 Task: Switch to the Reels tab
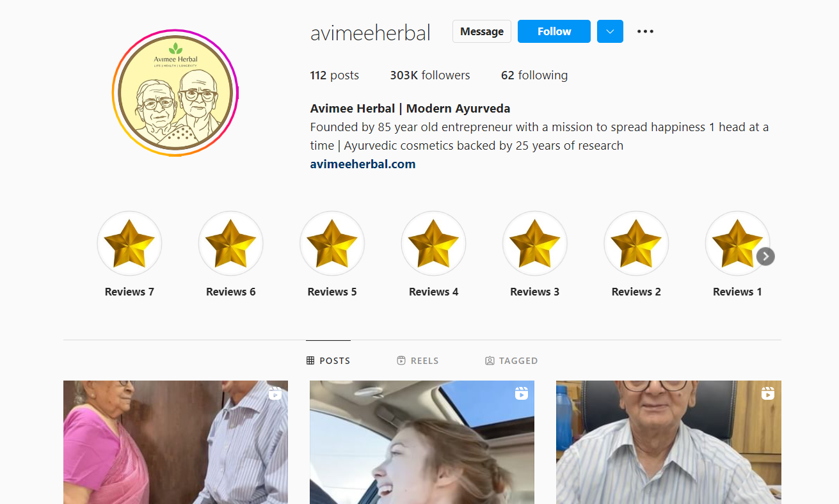[x=418, y=361]
